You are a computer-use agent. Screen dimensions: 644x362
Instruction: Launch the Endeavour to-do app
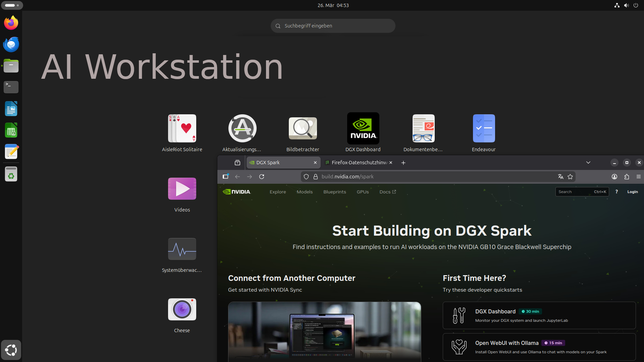click(x=484, y=133)
